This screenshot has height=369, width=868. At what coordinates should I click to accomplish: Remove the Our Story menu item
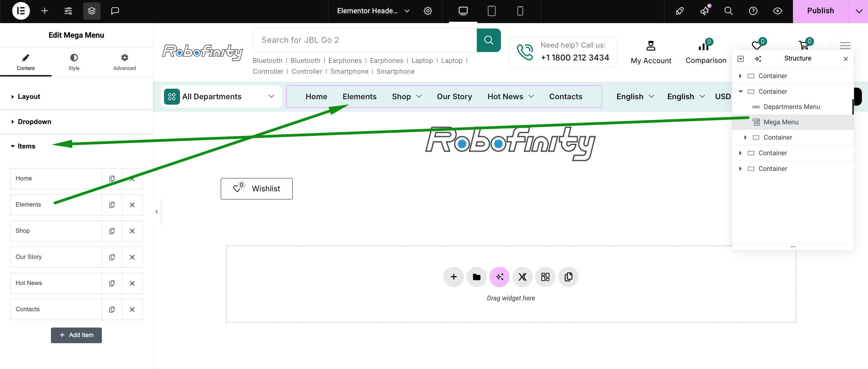(x=132, y=257)
